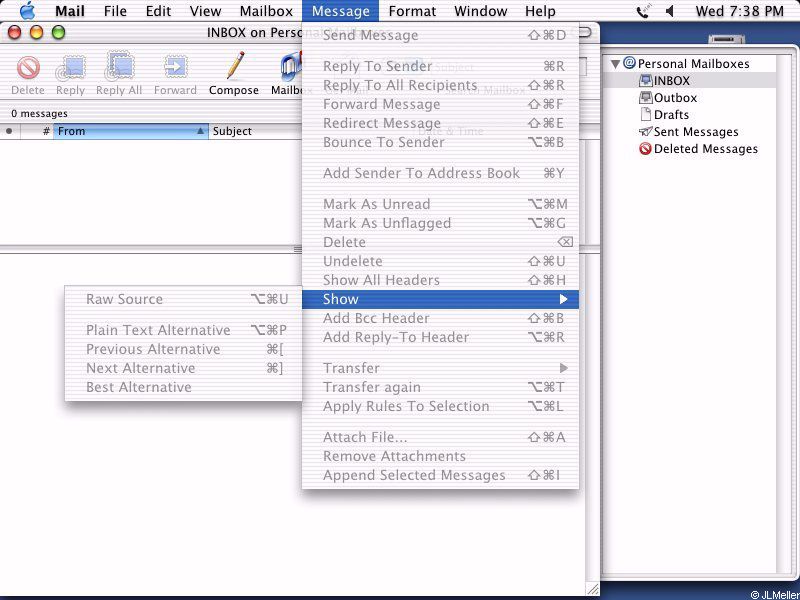Expand the Transfer submenu
This screenshot has height=600, width=800.
tap(440, 368)
